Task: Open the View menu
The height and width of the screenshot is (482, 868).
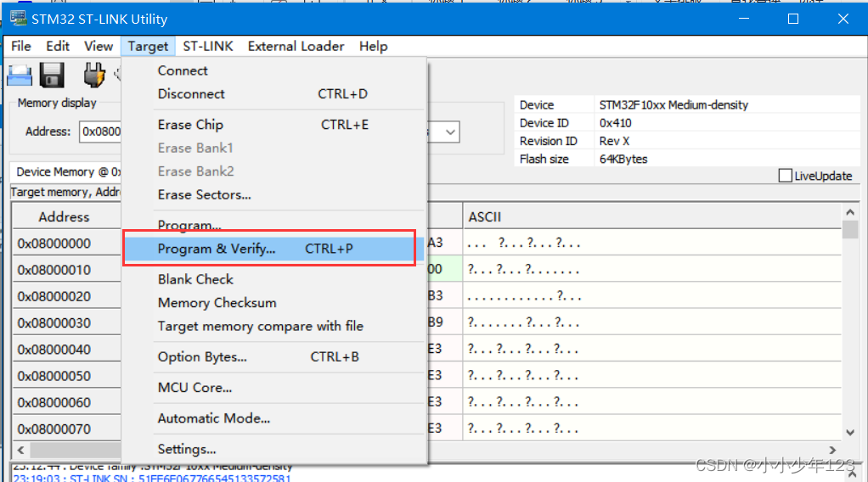Action: click(x=99, y=47)
